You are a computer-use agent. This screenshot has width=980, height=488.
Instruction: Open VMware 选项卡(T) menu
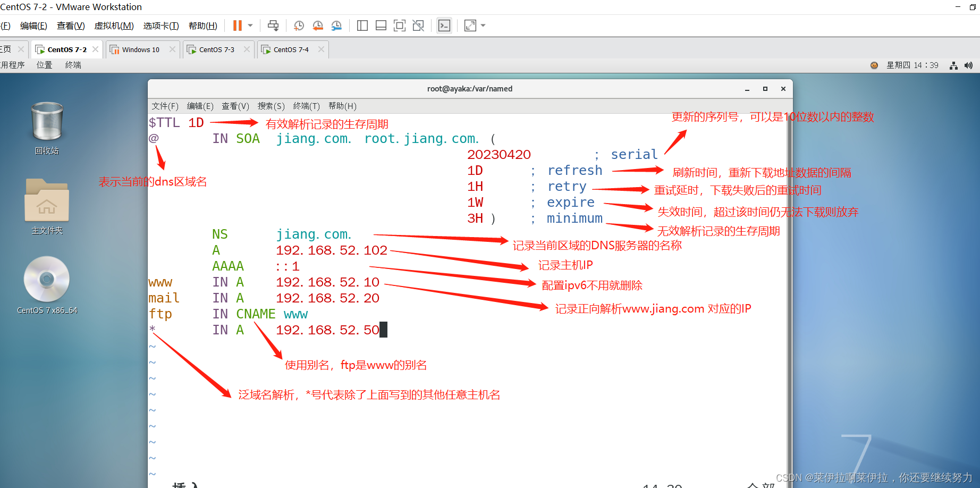[161, 26]
